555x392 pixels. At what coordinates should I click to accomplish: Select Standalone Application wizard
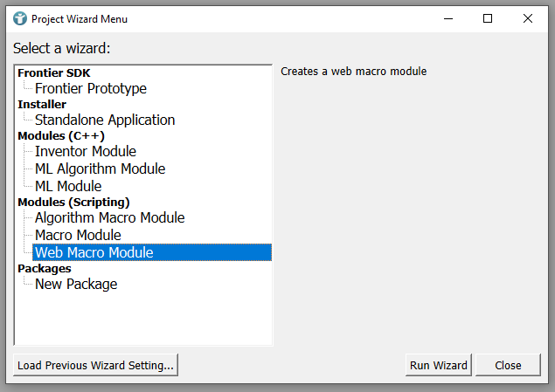point(104,120)
